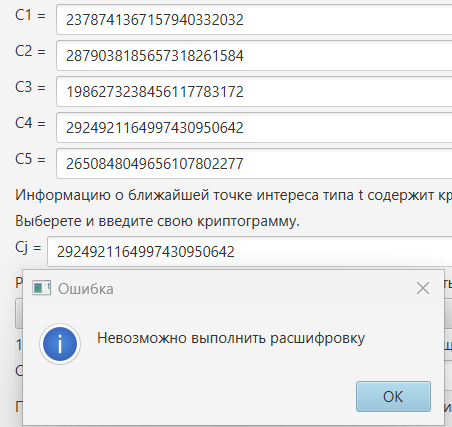Focus the C3 cryptogram input field
The height and width of the screenshot is (427, 452).
point(254,92)
